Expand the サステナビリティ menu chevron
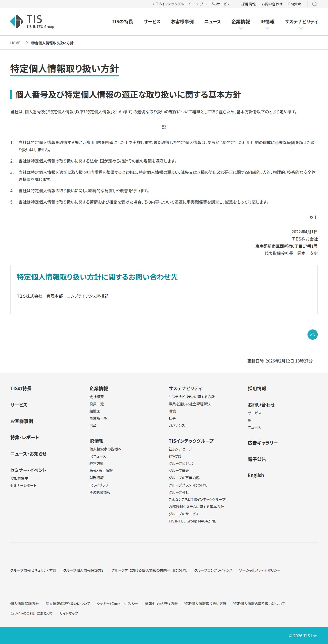The width and height of the screenshot is (328, 644). tap(301, 28)
